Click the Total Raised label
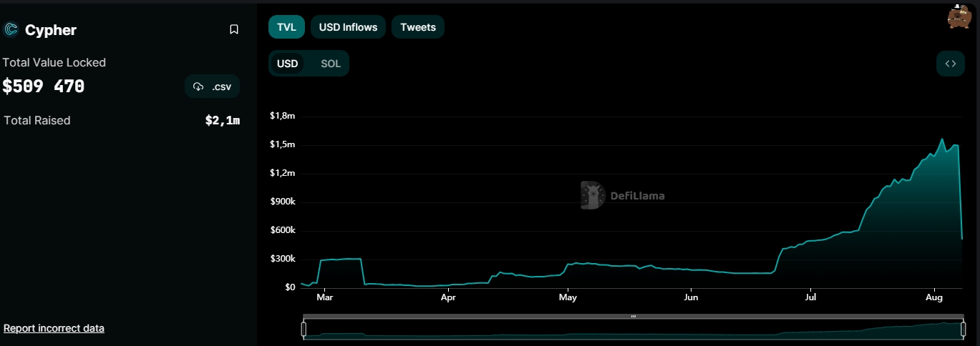The height and width of the screenshot is (346, 980). pos(37,120)
